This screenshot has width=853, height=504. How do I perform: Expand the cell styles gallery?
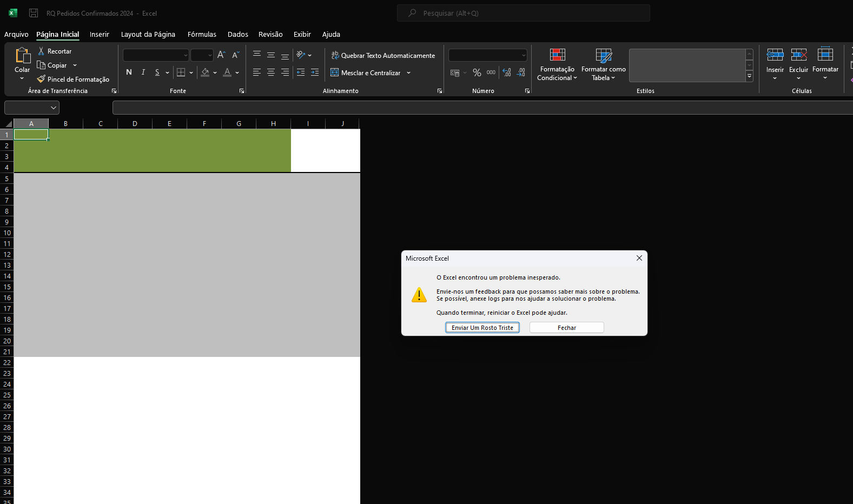(749, 77)
